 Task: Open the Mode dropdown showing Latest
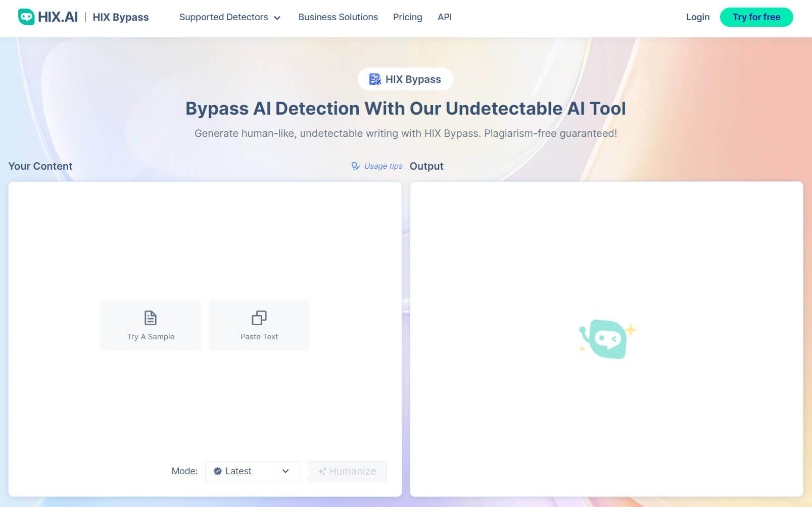click(x=252, y=471)
